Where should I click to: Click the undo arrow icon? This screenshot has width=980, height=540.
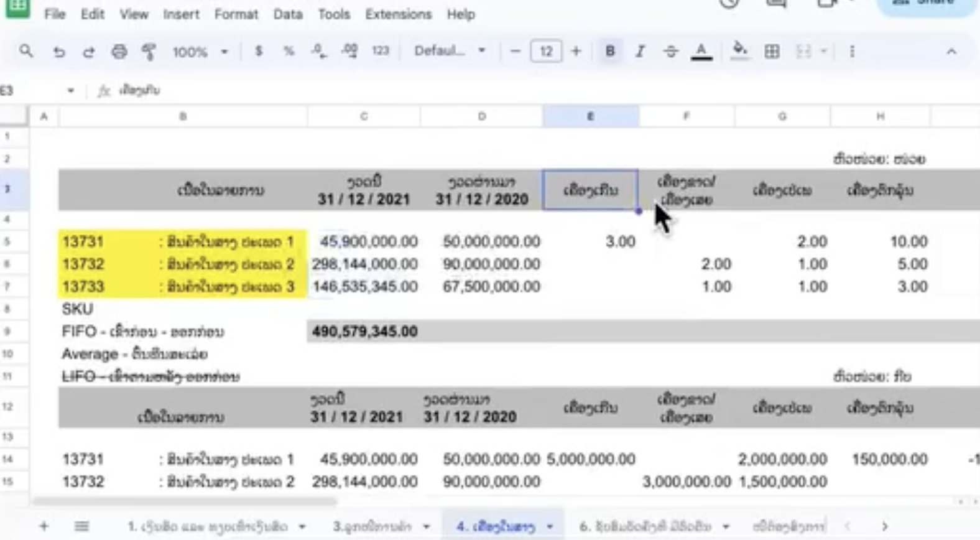[x=59, y=52]
